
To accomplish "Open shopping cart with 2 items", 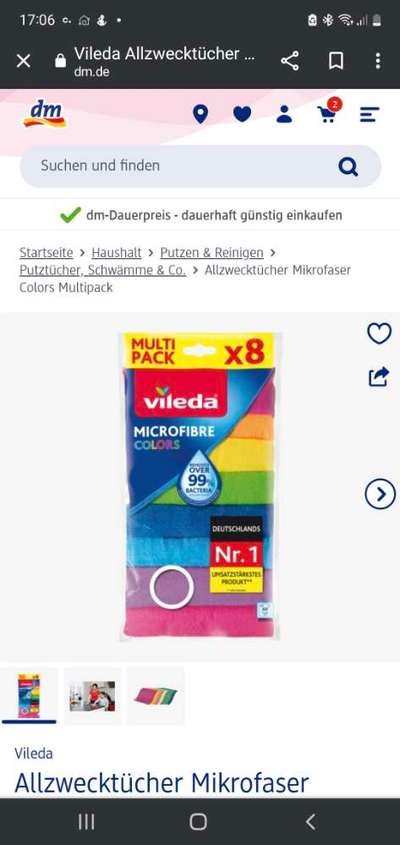I will [329, 112].
